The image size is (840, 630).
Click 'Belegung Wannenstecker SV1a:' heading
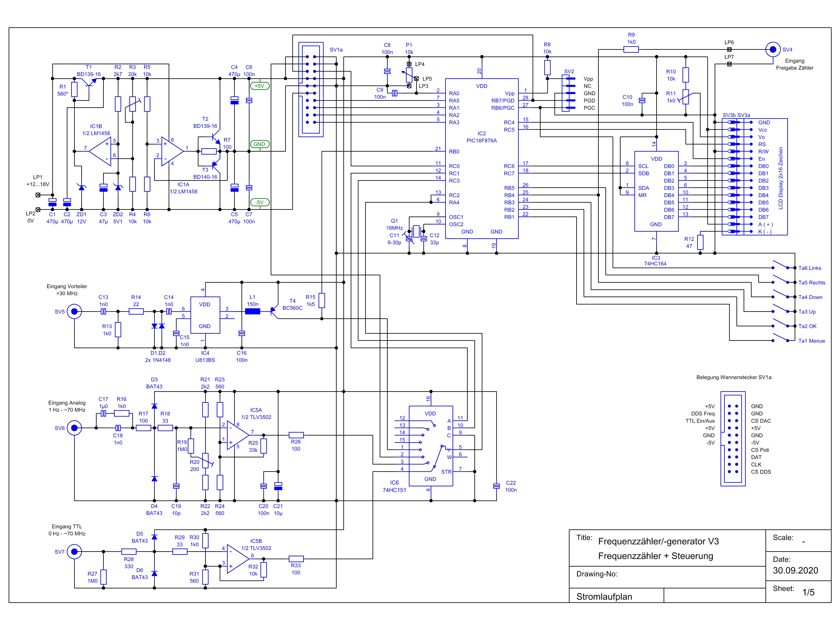(734, 377)
